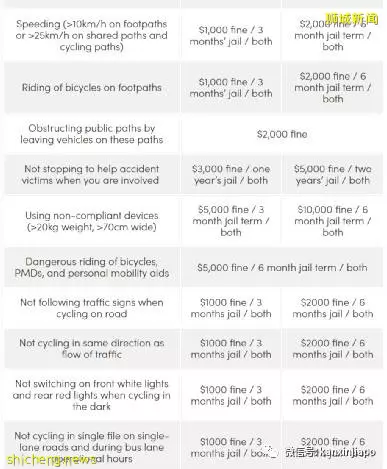387x469 pixels.
Task: Click the WeChat logo icon near bottom
Action: pos(271,451)
